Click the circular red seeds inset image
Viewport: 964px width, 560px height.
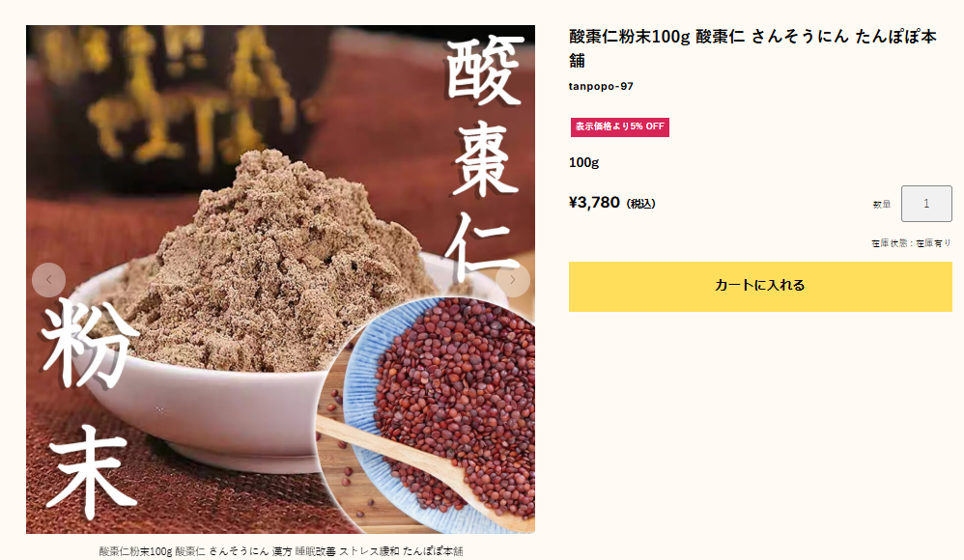pyautogui.click(x=431, y=415)
